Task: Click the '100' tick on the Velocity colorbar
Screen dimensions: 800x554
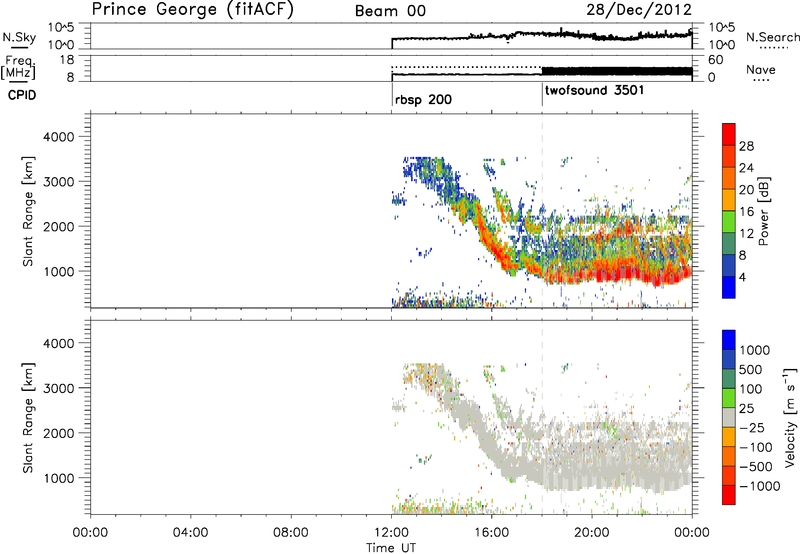Action: pyautogui.click(x=750, y=389)
